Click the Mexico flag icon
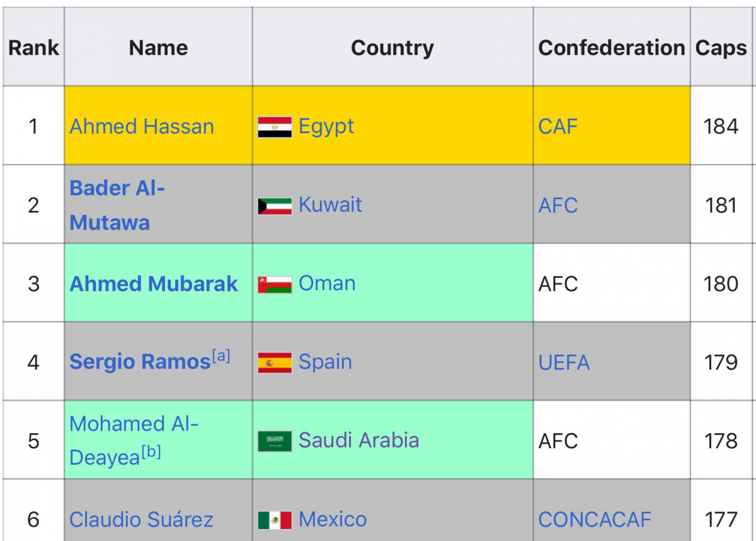 [275, 520]
